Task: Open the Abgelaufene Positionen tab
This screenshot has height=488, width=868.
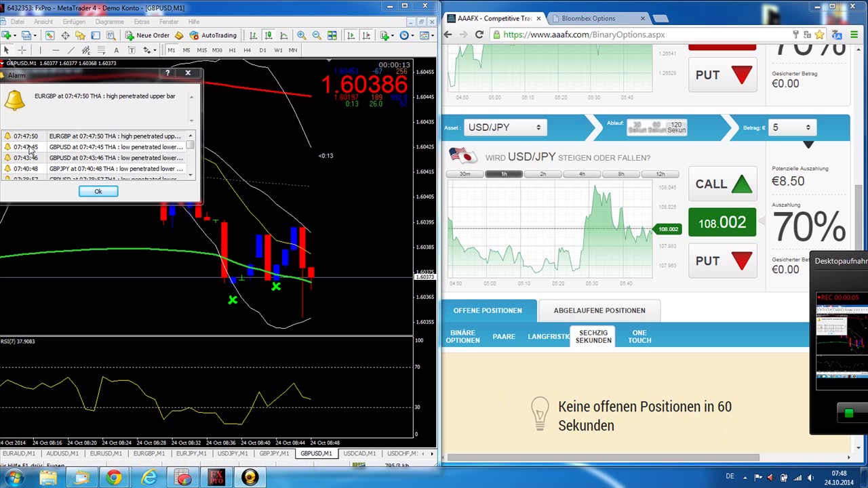Action: tap(599, 310)
